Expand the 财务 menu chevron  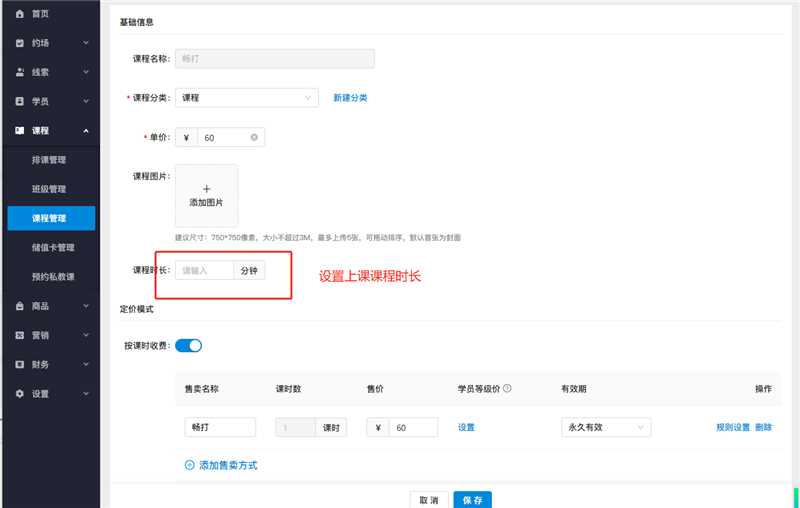pyautogui.click(x=86, y=364)
